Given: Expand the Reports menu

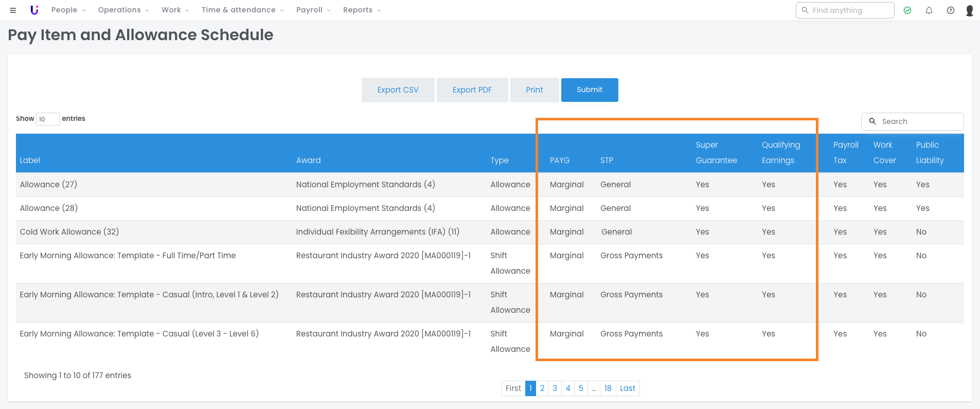Looking at the screenshot, I should pyautogui.click(x=362, y=10).
